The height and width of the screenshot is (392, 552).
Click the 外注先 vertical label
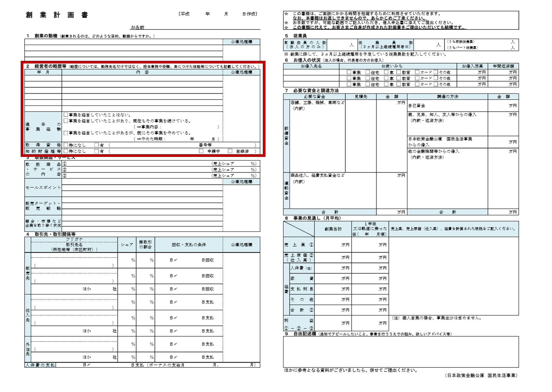tap(28, 349)
